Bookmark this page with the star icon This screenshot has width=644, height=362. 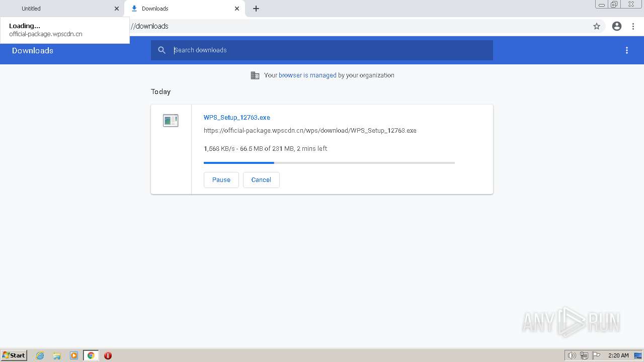[597, 26]
